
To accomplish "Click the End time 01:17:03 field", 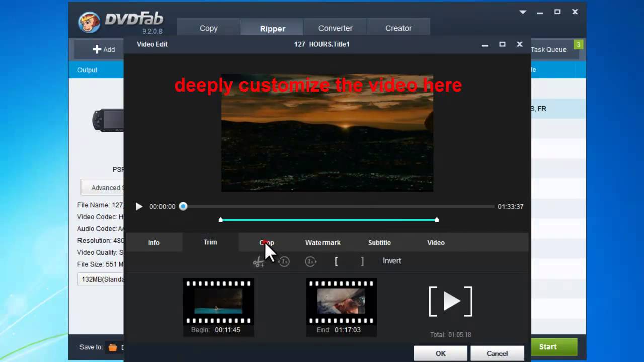I will point(347,330).
